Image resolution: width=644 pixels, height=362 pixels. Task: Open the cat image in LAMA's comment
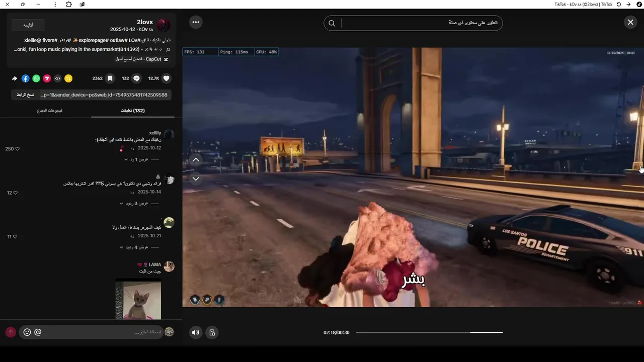138,299
